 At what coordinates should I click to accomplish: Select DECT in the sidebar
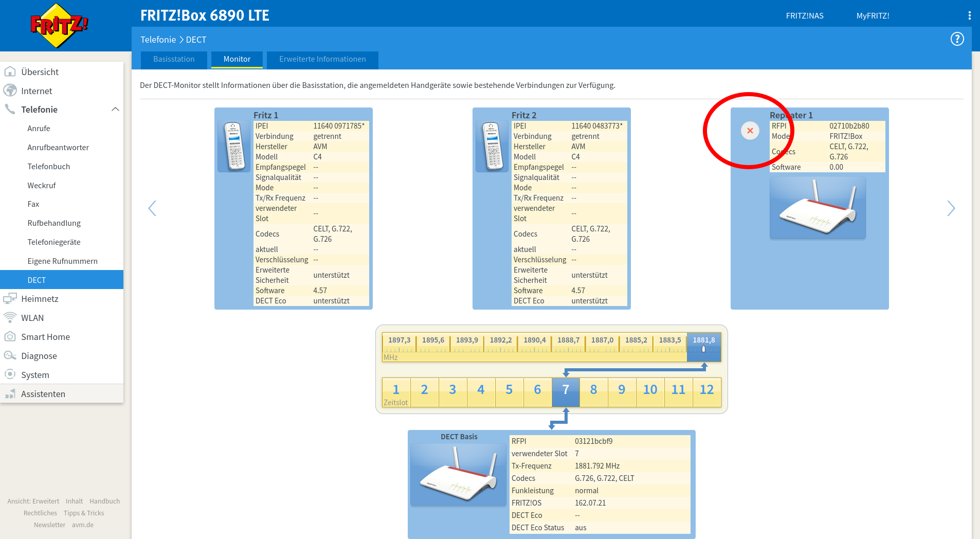[62, 280]
